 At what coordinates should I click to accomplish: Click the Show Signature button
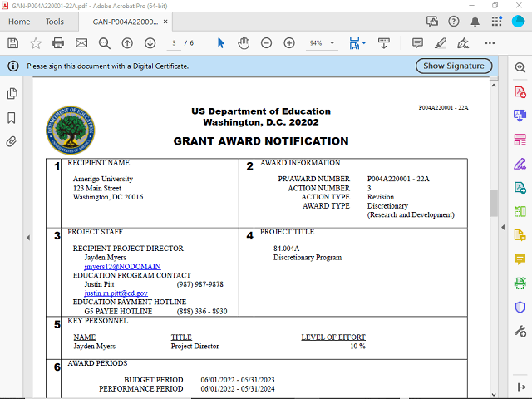tap(453, 66)
